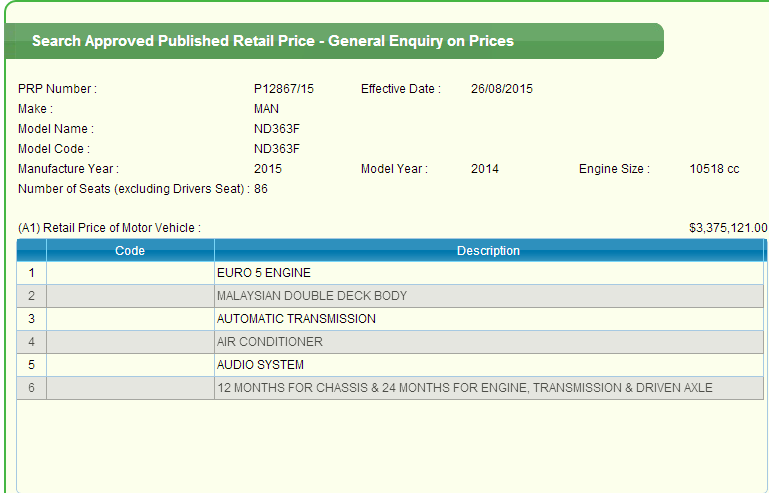Viewport: 769px width, 493px height.
Task: Select the AUTOMATIC TRANSMISSION row
Action: tap(390, 319)
